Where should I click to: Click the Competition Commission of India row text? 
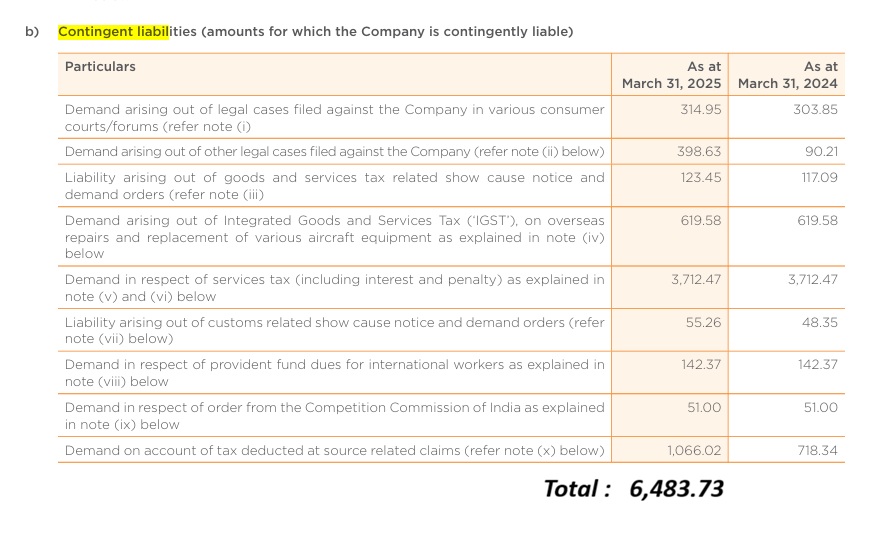click(334, 416)
